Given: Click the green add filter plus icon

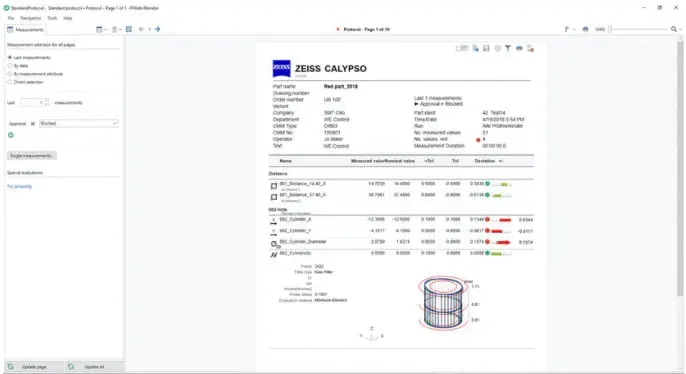Looking at the screenshot, I should (x=11, y=135).
